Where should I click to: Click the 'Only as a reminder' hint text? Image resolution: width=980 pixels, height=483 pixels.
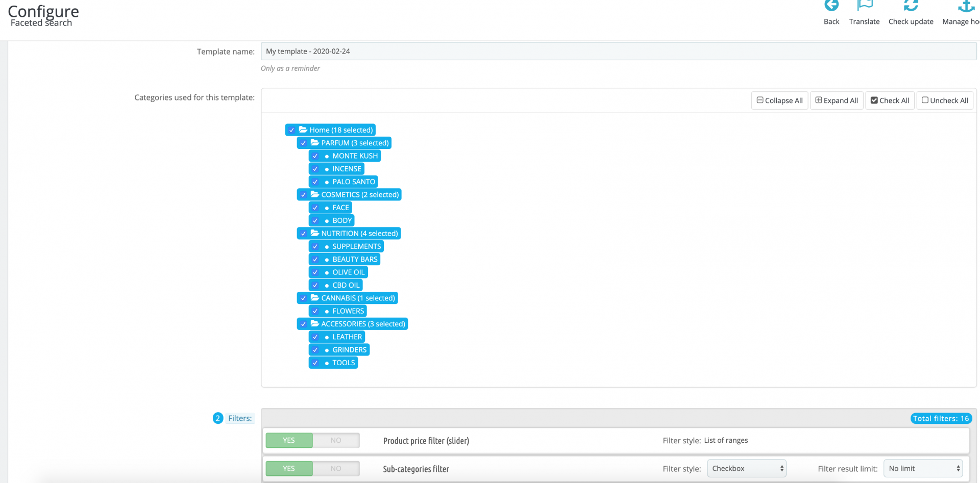pos(290,68)
